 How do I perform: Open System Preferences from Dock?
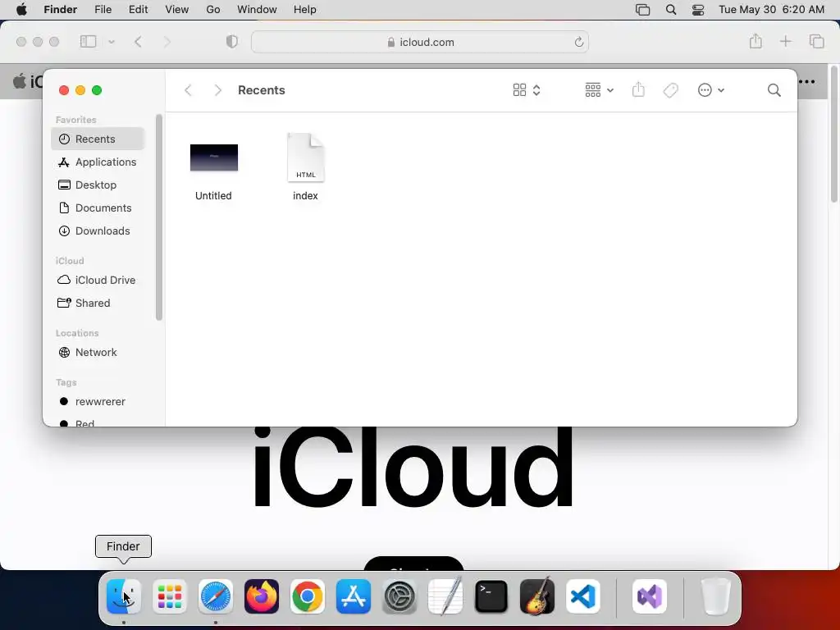point(399,596)
